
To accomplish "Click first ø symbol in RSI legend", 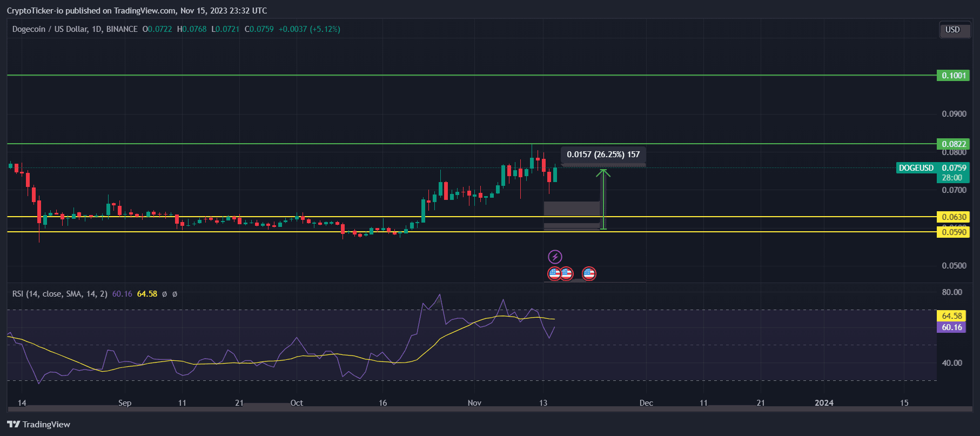I will tap(164, 294).
